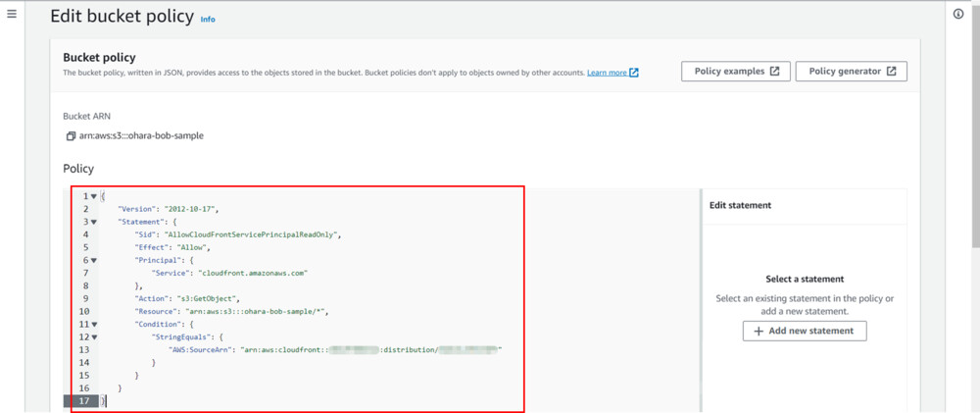Open the side navigation hamburger menu
The height and width of the screenshot is (413, 980).
coord(12,15)
